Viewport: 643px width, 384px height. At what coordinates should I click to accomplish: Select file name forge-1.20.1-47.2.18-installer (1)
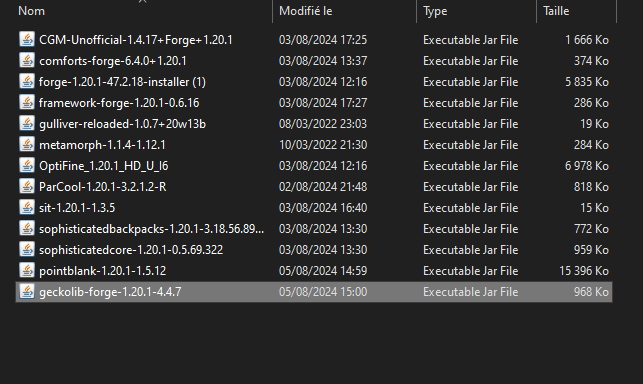coord(122,82)
